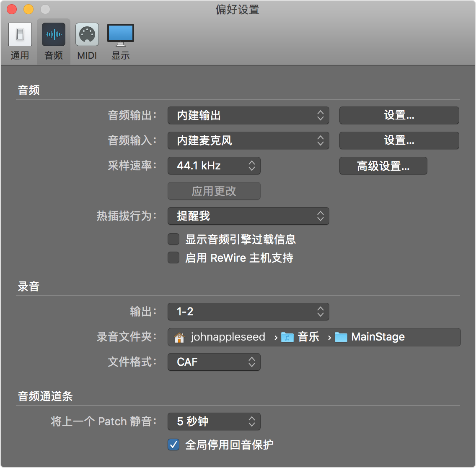Open the MIDI connector icon pane

click(x=87, y=34)
